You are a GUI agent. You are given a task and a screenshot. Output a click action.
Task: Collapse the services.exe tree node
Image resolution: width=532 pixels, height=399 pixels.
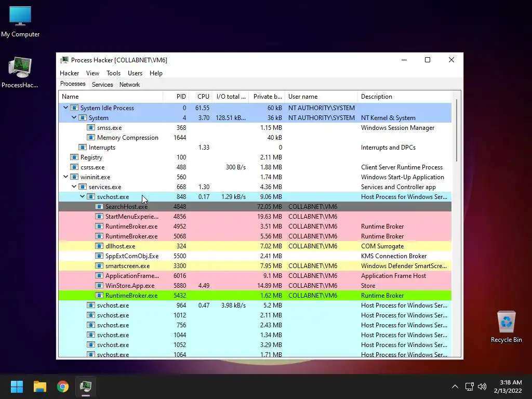click(74, 187)
